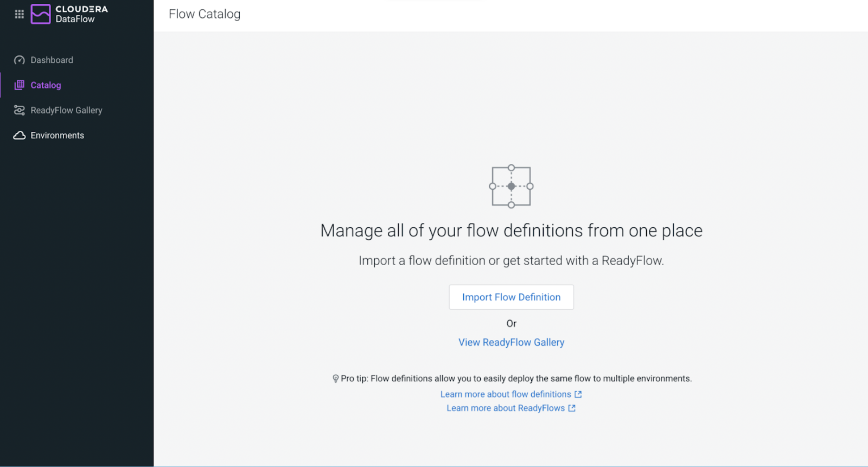Open Learn more about ReadyFlows link
Image resolution: width=868 pixels, height=467 pixels.
505,408
